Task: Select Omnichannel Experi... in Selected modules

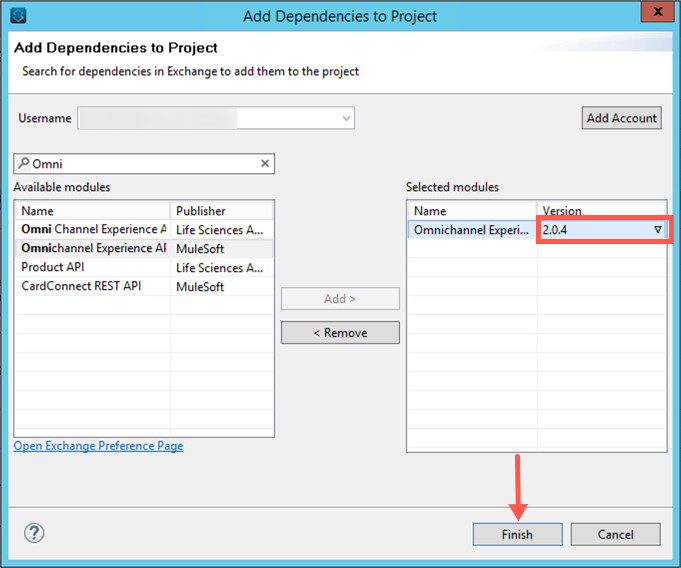Action: pyautogui.click(x=472, y=230)
